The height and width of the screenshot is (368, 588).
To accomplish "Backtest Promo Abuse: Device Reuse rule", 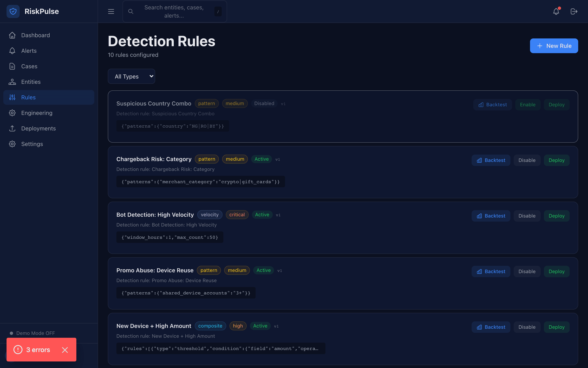I will [x=491, y=271].
